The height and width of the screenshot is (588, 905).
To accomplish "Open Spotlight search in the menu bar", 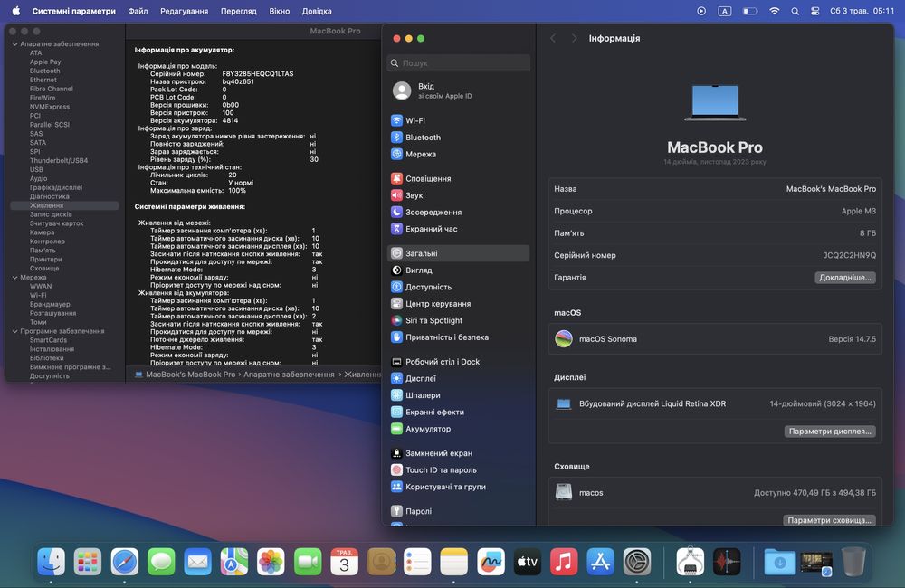I will point(795,11).
